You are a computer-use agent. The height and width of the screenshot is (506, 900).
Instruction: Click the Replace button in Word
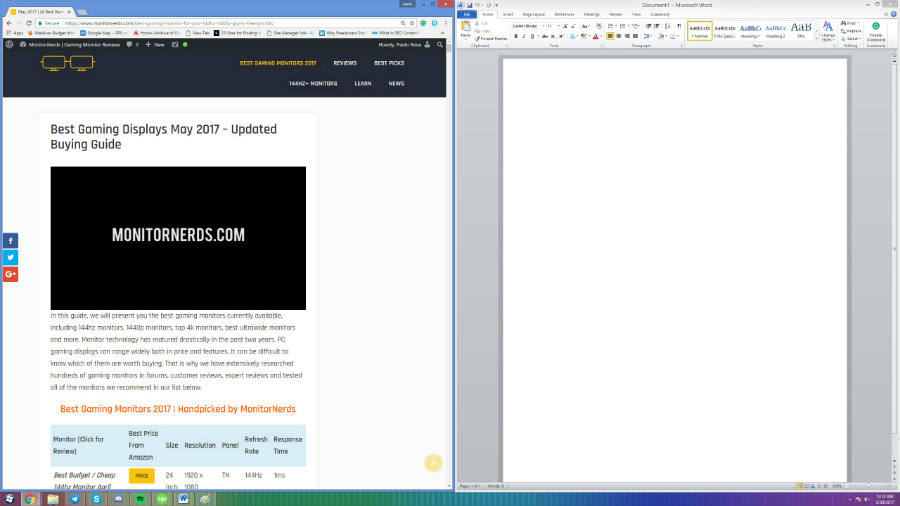coord(851,31)
